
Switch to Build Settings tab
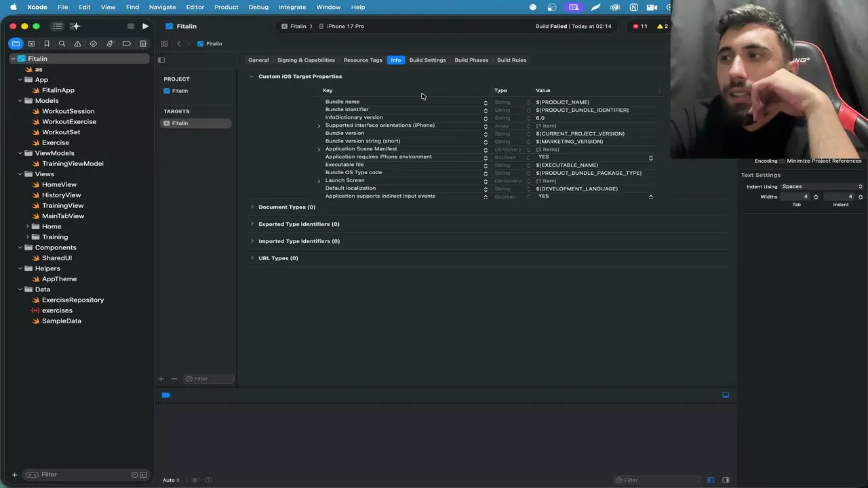(x=428, y=60)
